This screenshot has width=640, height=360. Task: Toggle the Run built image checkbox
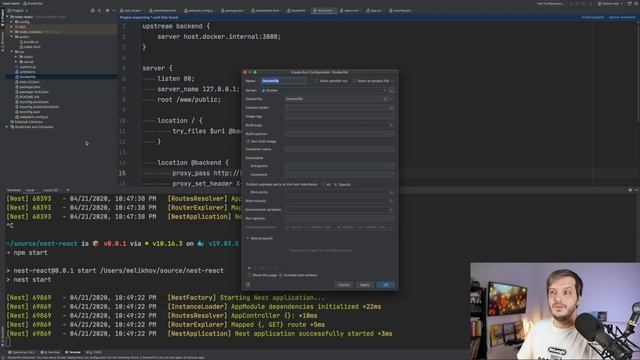[248, 141]
